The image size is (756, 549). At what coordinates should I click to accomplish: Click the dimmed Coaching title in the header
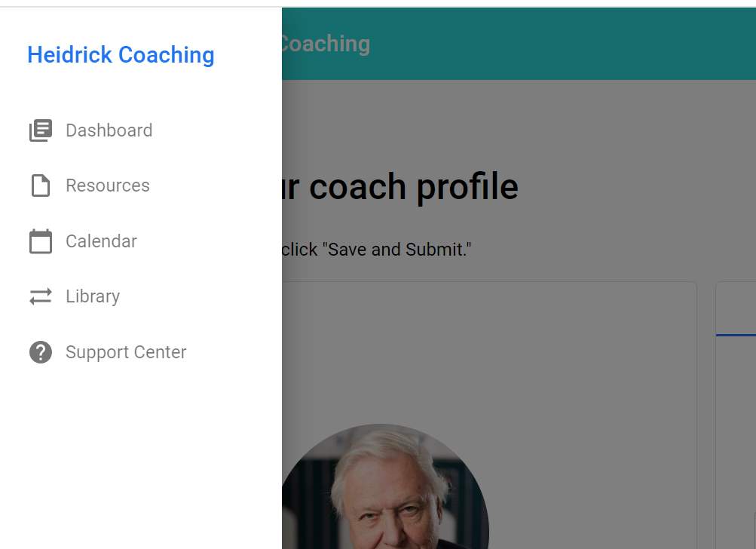(x=326, y=44)
